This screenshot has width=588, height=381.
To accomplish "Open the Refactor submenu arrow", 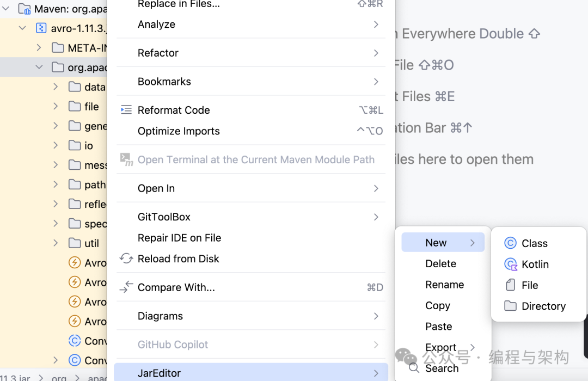I will [376, 53].
